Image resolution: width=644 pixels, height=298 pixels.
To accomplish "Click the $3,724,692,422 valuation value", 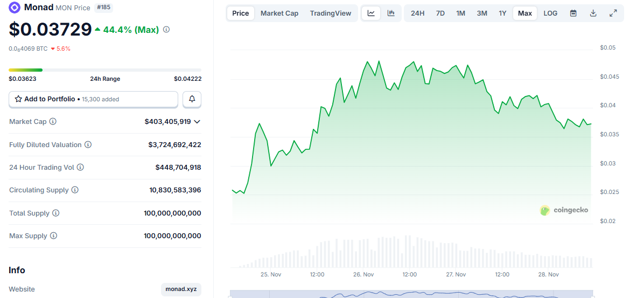I will tap(174, 144).
